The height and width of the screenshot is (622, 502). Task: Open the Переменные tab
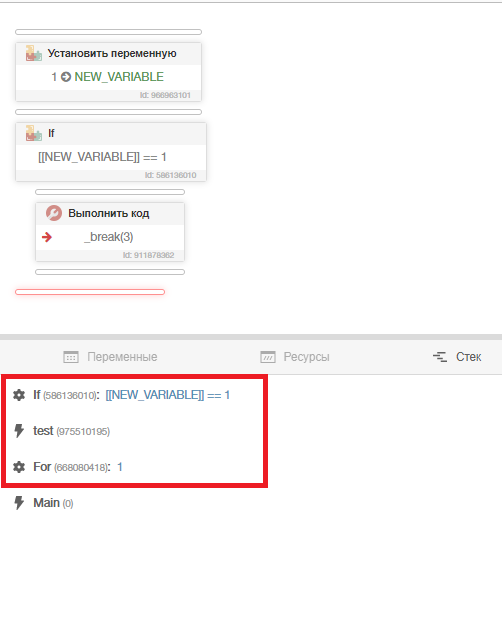tap(110, 357)
